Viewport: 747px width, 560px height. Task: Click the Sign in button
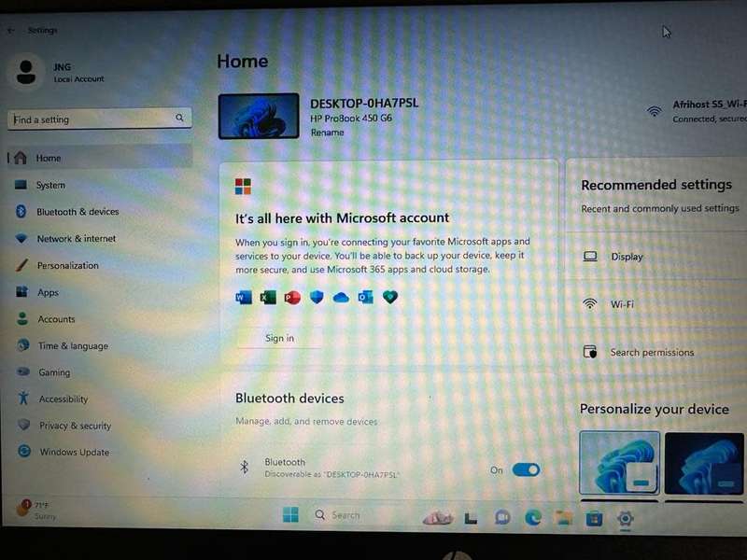coord(279,338)
